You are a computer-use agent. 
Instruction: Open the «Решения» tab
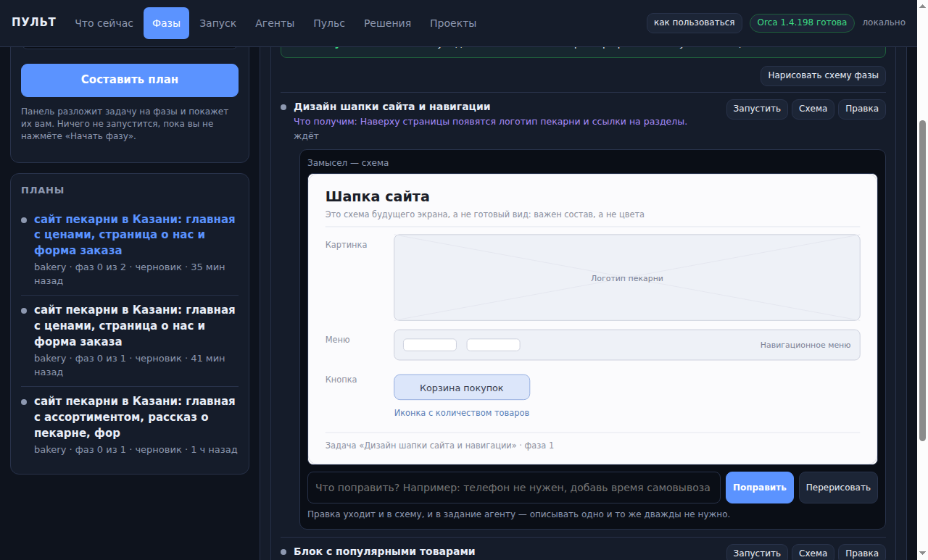pos(387,23)
